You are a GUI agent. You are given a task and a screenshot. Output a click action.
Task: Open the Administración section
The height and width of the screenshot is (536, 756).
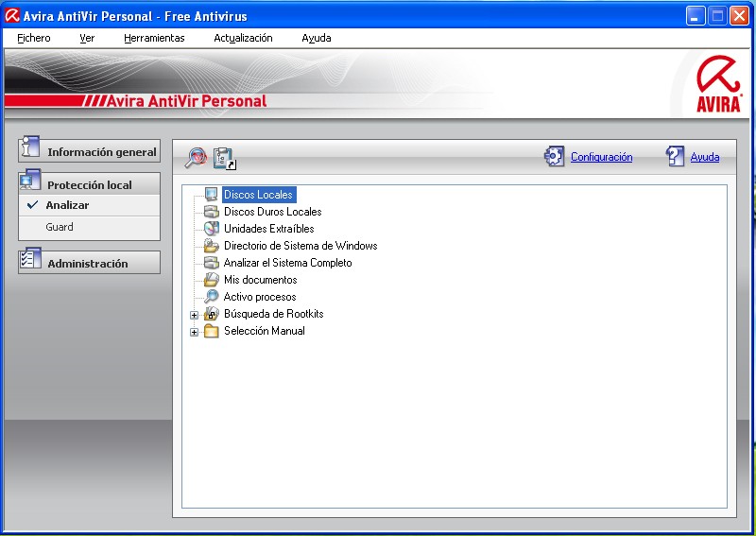click(89, 263)
